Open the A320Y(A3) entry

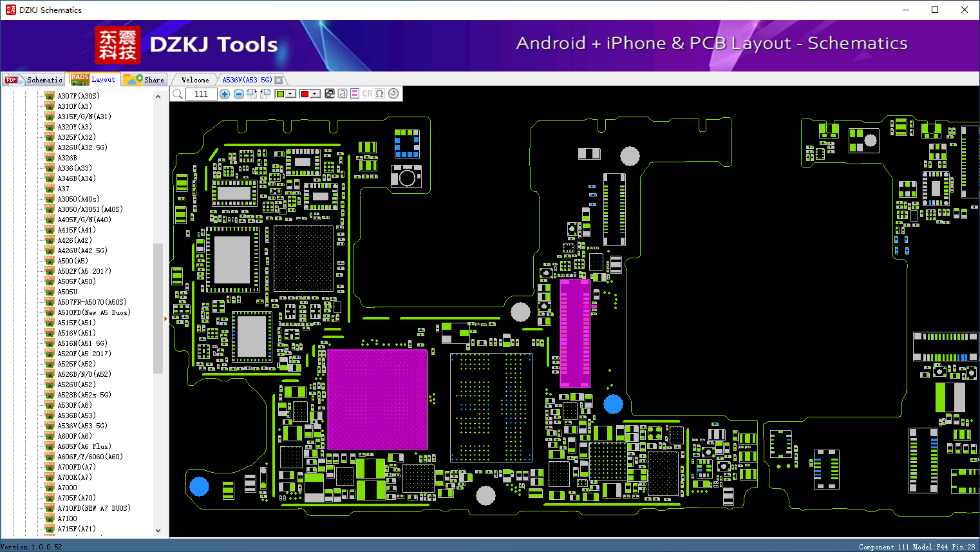point(75,127)
